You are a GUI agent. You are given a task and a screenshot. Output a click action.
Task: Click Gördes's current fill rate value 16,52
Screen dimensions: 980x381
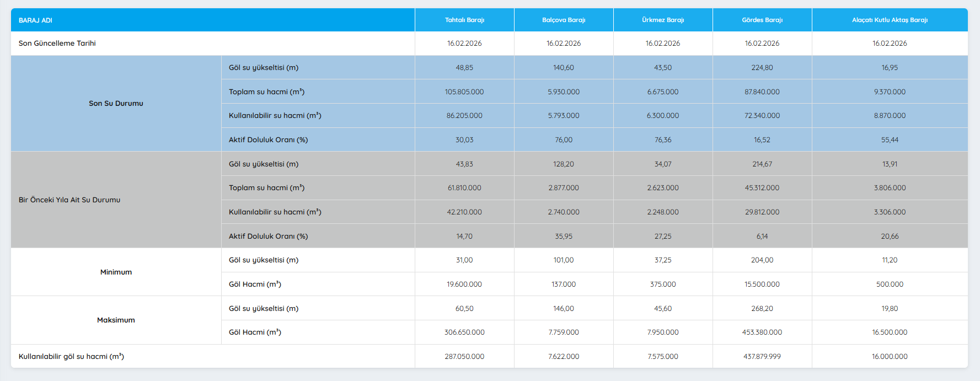pos(762,140)
